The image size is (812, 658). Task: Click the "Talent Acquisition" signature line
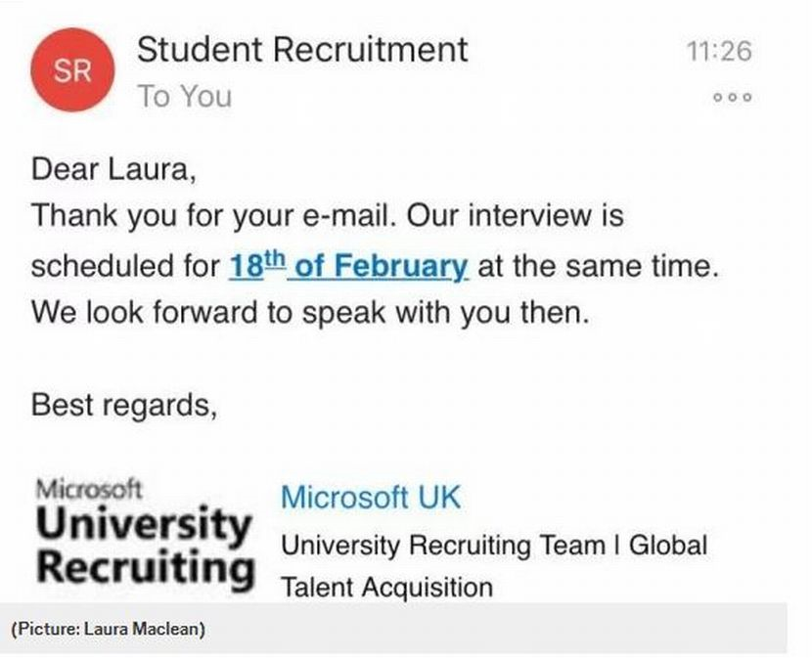tap(386, 587)
